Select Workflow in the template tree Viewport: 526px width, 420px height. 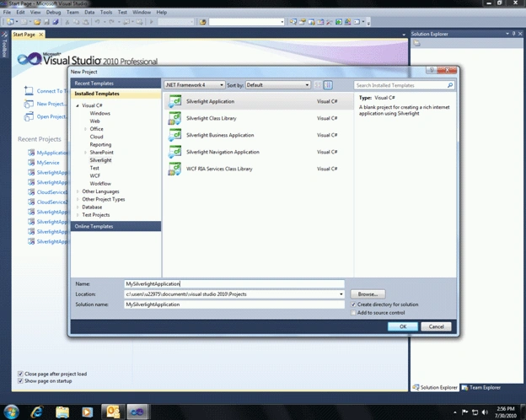pos(100,184)
